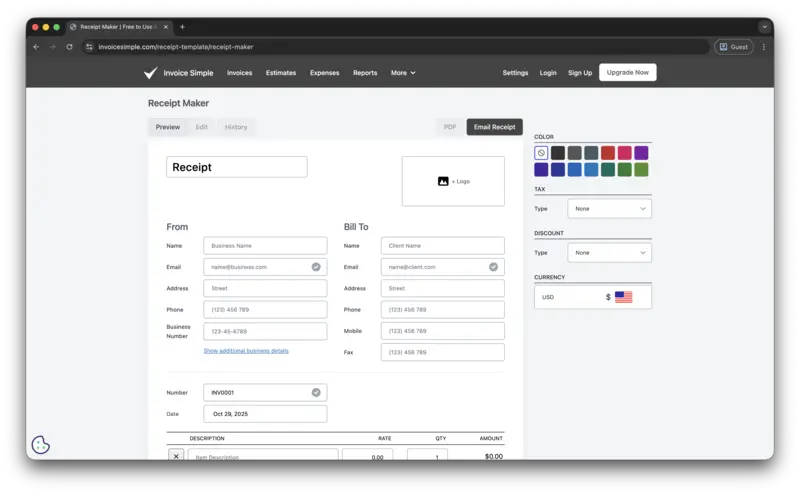This screenshot has width=800, height=494.
Task: Click the browser forward arrow
Action: (x=53, y=47)
